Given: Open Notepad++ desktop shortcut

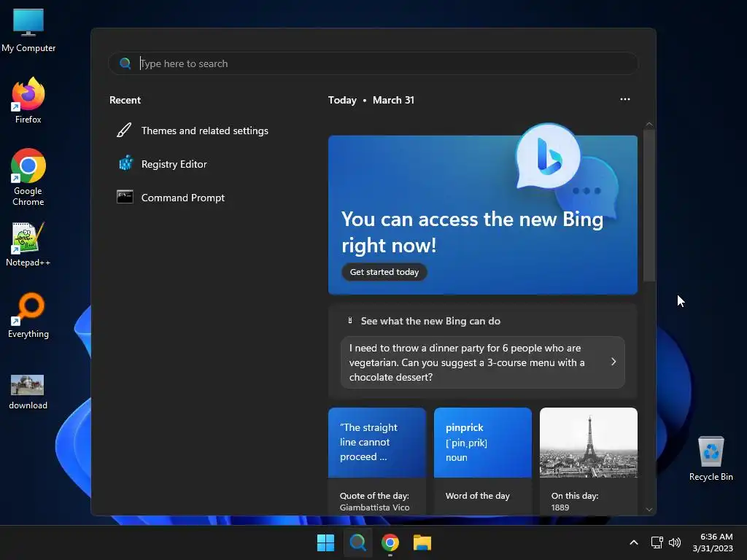Looking at the screenshot, I should (28, 244).
